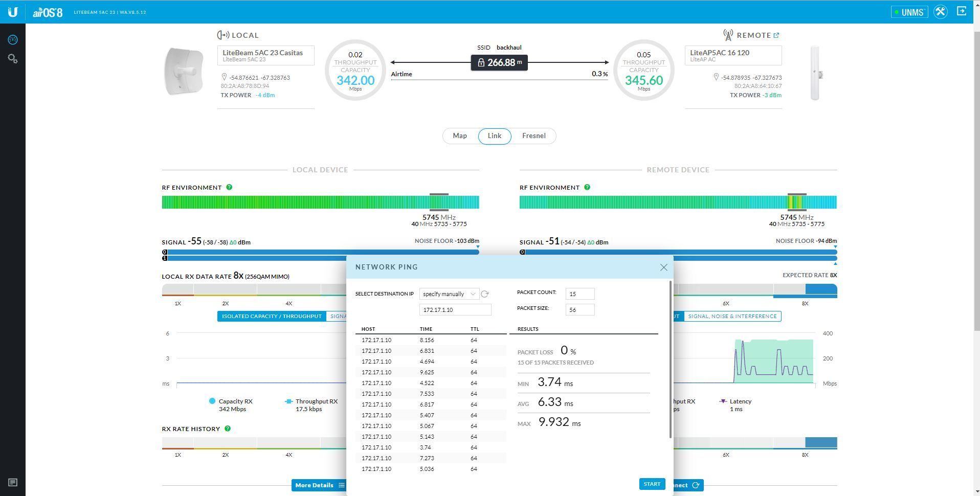980x496 pixels.
Task: Click the remote RF environment spectrum bar
Action: click(x=678, y=202)
